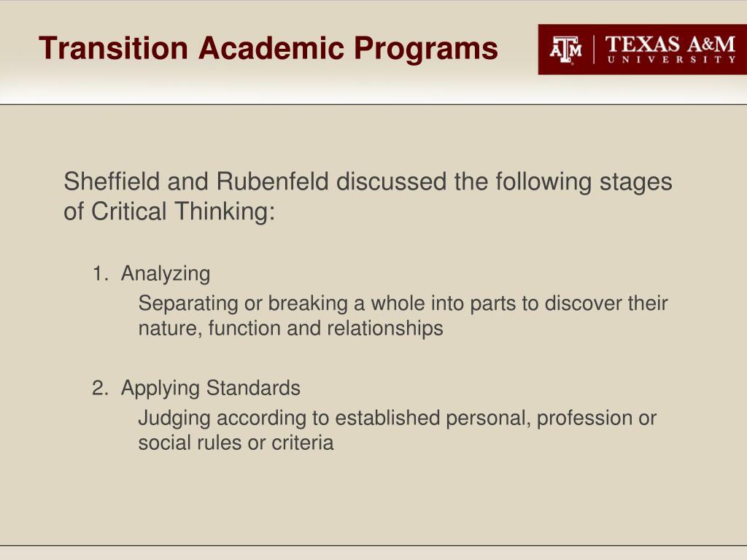
Task: Click 'nature, function and relationships' text
Action: pyautogui.click(x=290, y=329)
